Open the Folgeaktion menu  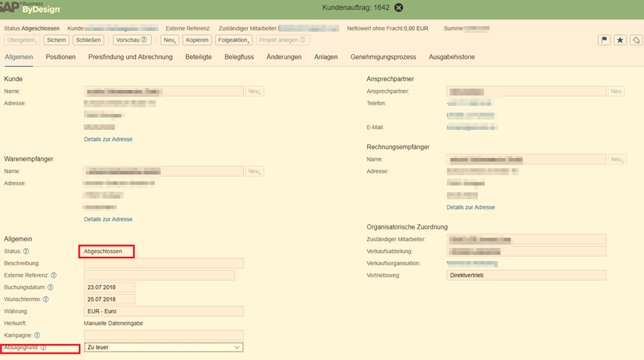coord(233,40)
